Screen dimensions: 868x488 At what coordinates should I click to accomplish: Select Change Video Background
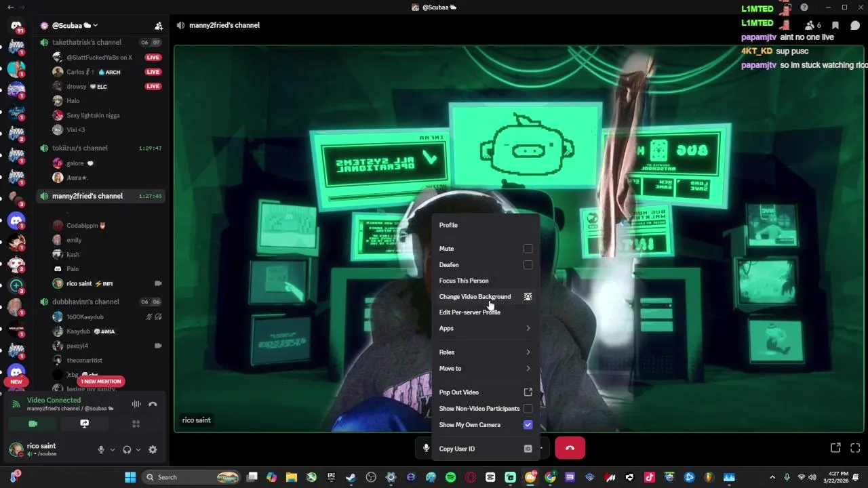click(x=486, y=297)
